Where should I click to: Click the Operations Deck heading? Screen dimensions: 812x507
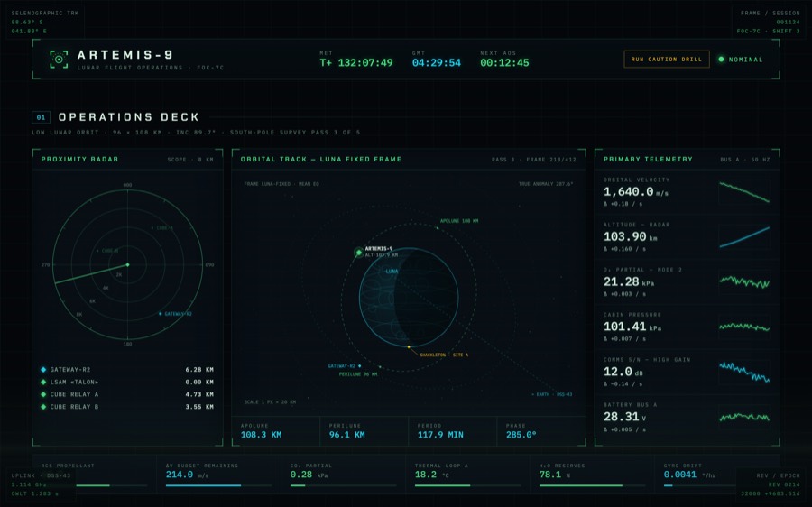coord(129,117)
